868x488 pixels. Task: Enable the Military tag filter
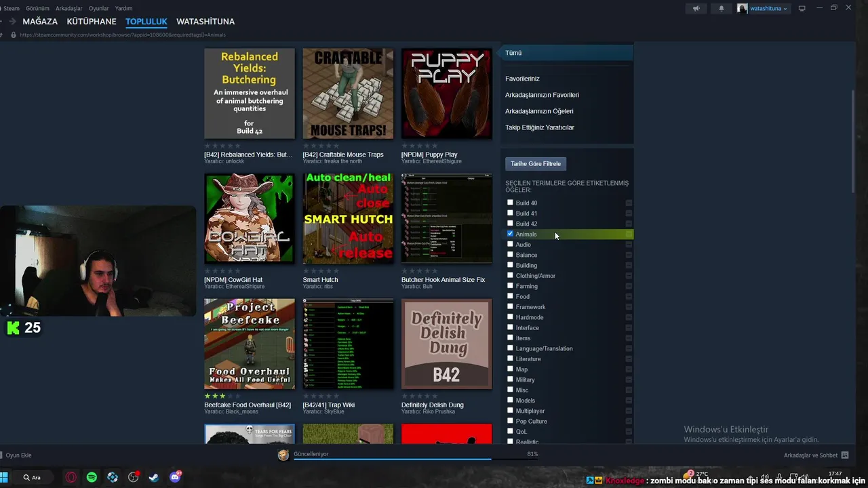point(510,380)
